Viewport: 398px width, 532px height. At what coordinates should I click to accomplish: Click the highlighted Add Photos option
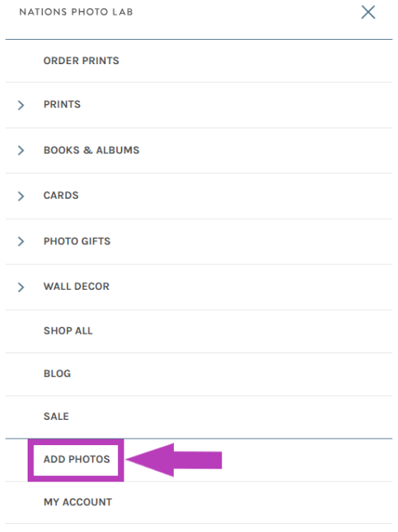point(76,459)
